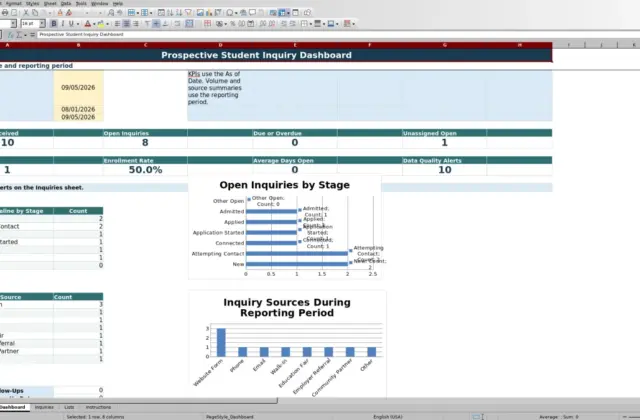Click the Average; Sum status bar field
Screen dimensions: 640x420
pos(558,417)
